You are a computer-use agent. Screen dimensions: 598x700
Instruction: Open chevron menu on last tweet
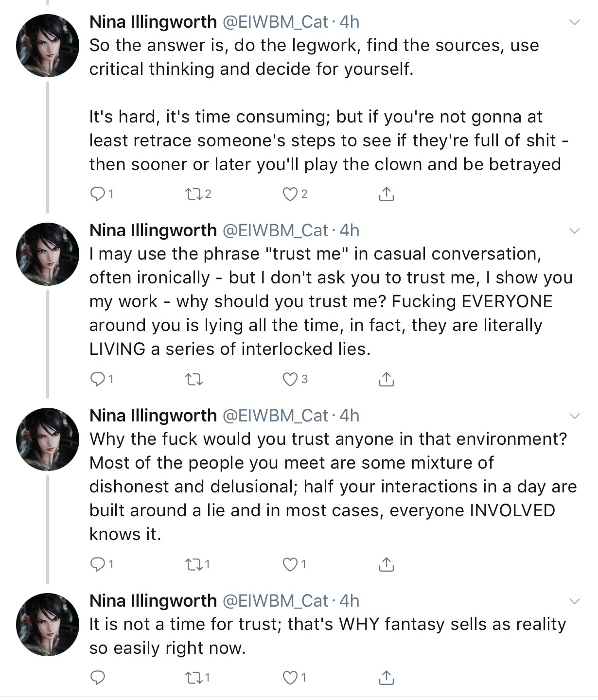pyautogui.click(x=575, y=601)
